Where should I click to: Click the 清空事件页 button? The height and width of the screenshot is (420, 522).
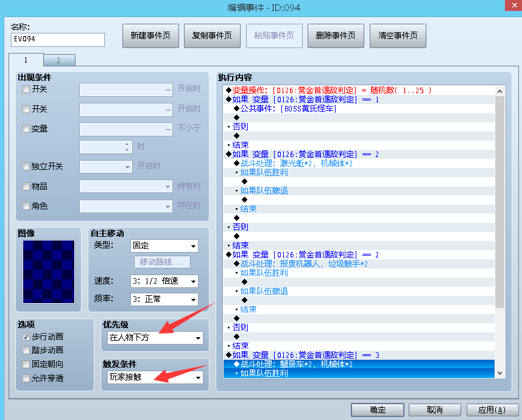coord(398,36)
